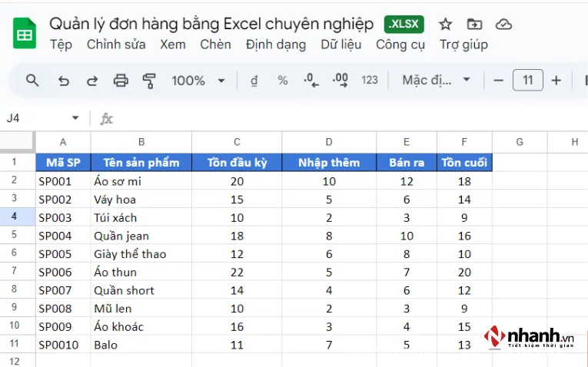Expand the font dropdown labeled Mặc đị...

point(437,81)
